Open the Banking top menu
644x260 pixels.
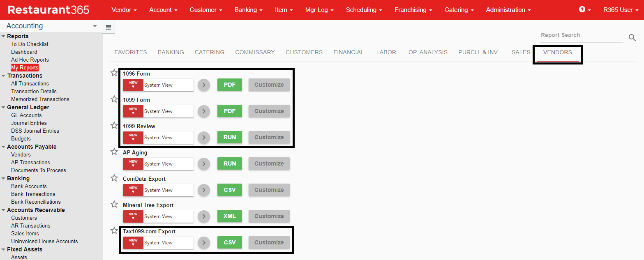249,10
